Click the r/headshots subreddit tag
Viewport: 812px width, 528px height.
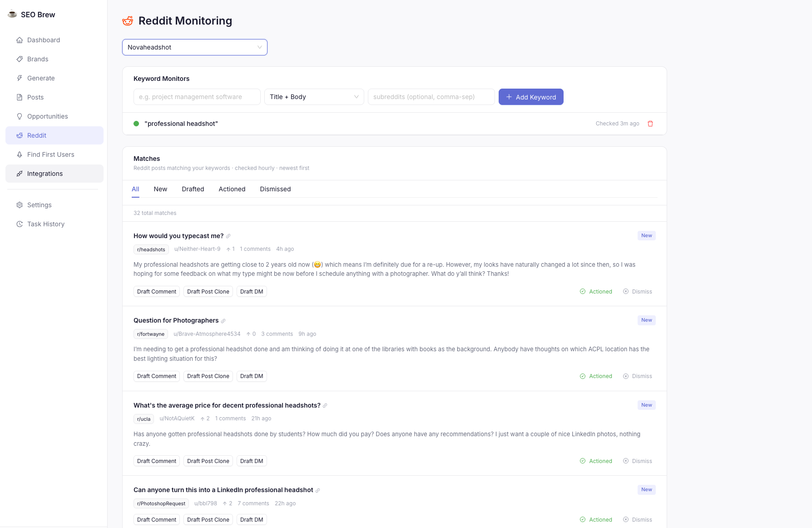point(151,249)
